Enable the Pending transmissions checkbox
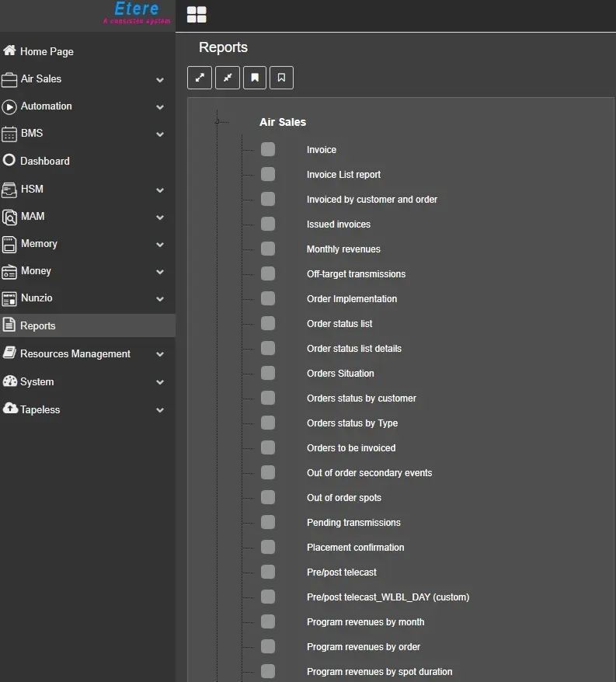The image size is (616, 682). click(x=268, y=523)
